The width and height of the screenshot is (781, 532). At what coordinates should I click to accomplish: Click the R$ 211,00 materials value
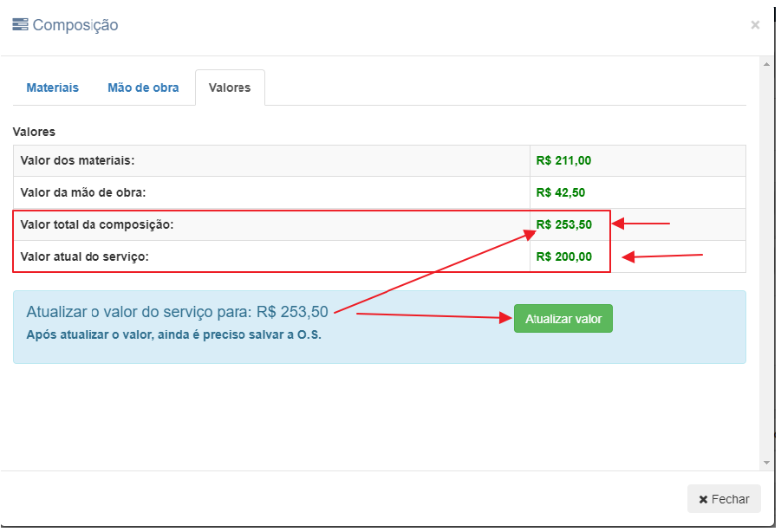(563, 160)
